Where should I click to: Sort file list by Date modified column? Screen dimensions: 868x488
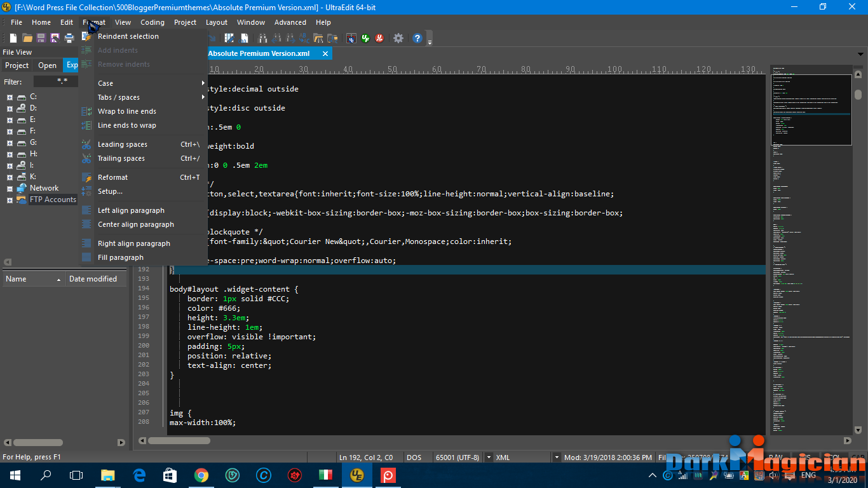coord(97,279)
